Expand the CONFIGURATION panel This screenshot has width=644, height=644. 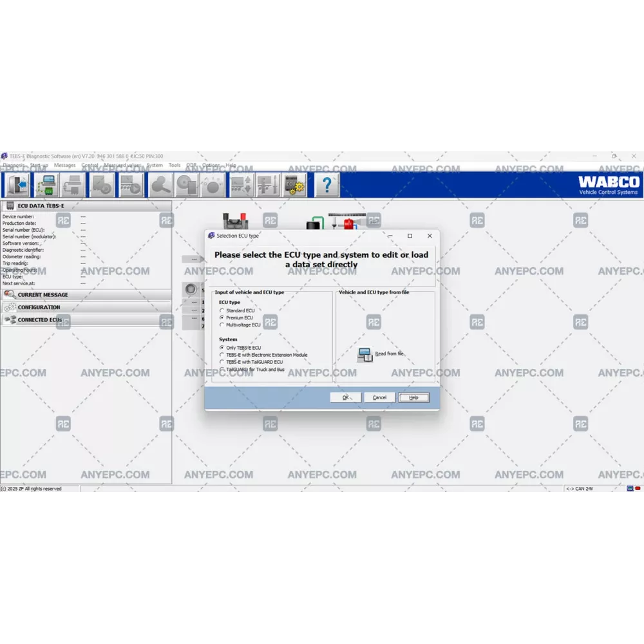tap(39, 307)
